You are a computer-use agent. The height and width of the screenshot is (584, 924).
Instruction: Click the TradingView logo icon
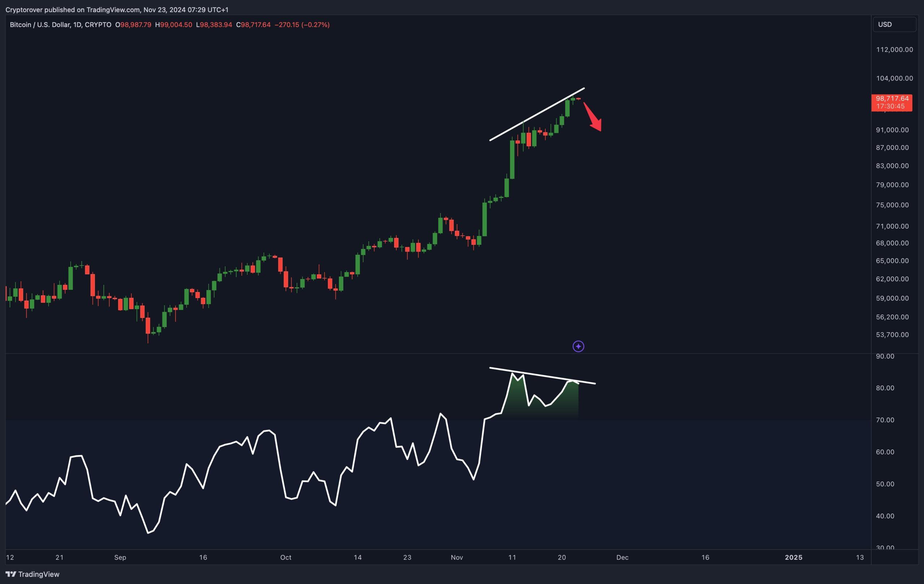pos(11,574)
